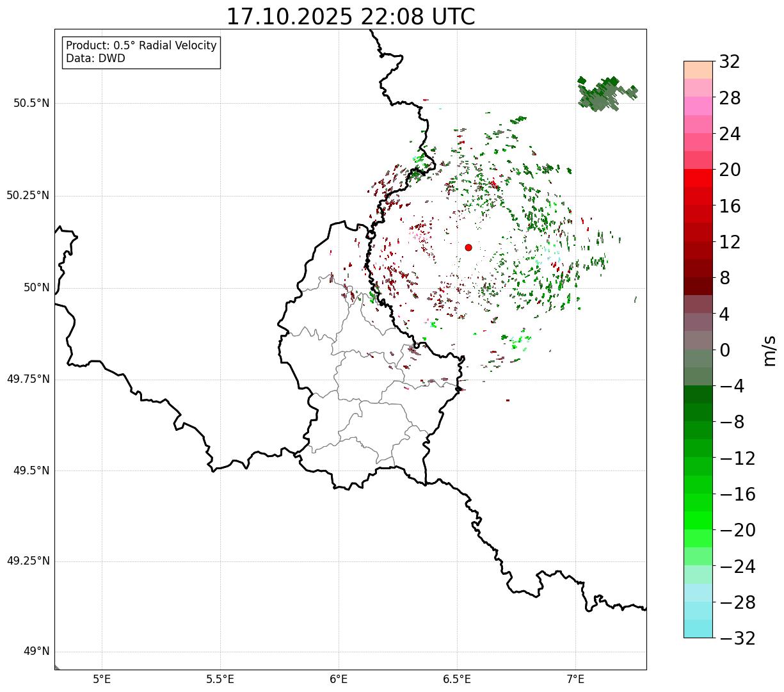The width and height of the screenshot is (784, 692).
Task: Click the 24 colorbar tick label
Action: [730, 134]
